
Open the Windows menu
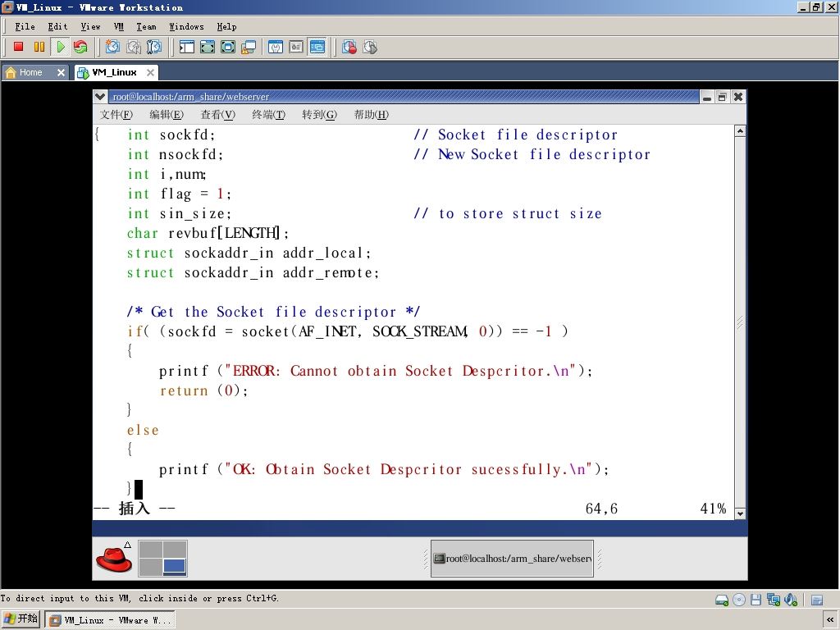pyautogui.click(x=186, y=27)
